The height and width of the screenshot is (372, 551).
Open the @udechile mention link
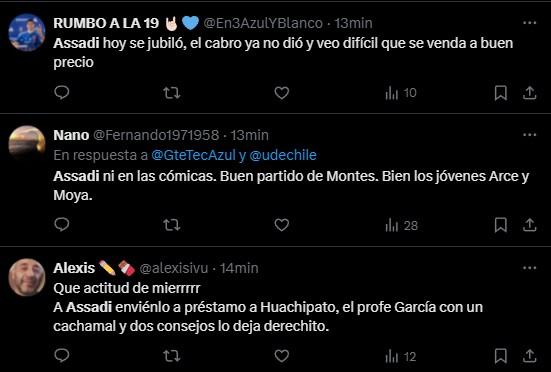point(283,155)
